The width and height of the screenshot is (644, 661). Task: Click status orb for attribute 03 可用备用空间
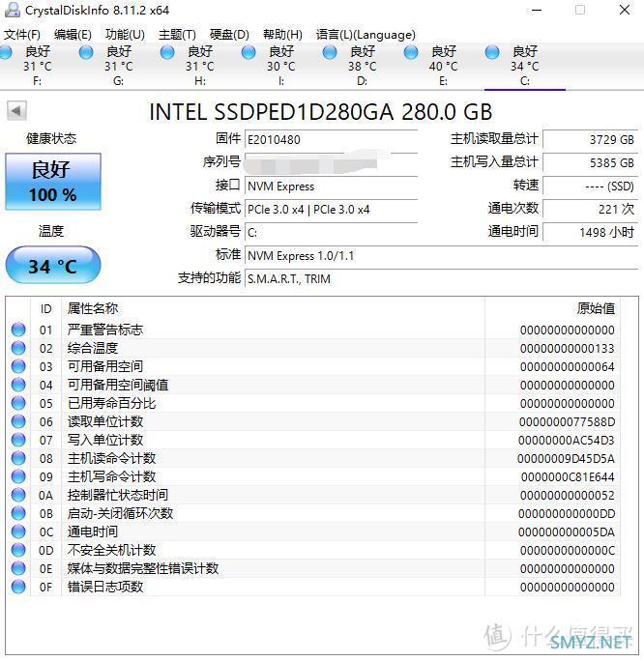pos(18,366)
